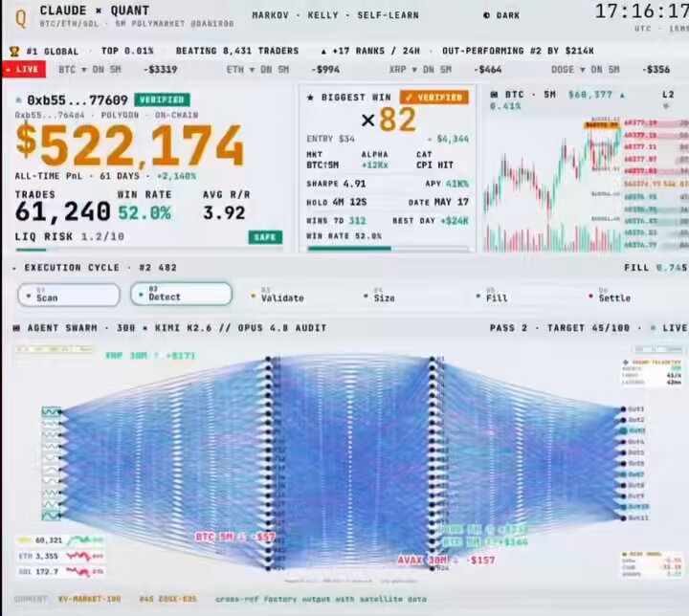The image size is (689, 616).
Task: Click the orange VERIFIED badge on Biggest Win
Action: click(434, 98)
